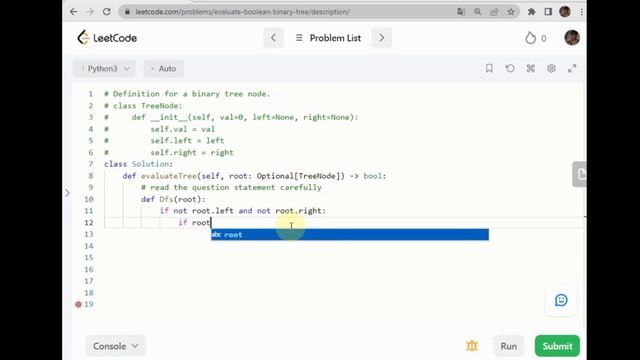Click the browser forward arrow
Image resolution: width=640 pixels, height=360 pixels.
pos(90,12)
